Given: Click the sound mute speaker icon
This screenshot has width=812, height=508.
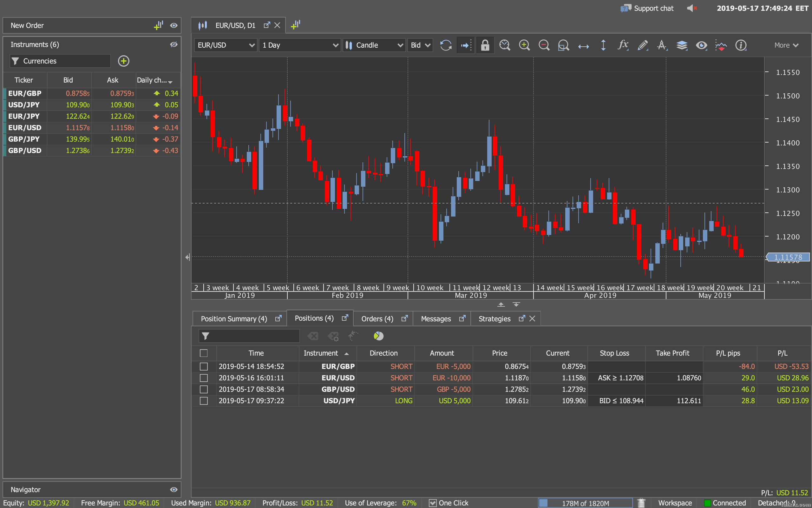Looking at the screenshot, I should (x=691, y=8).
